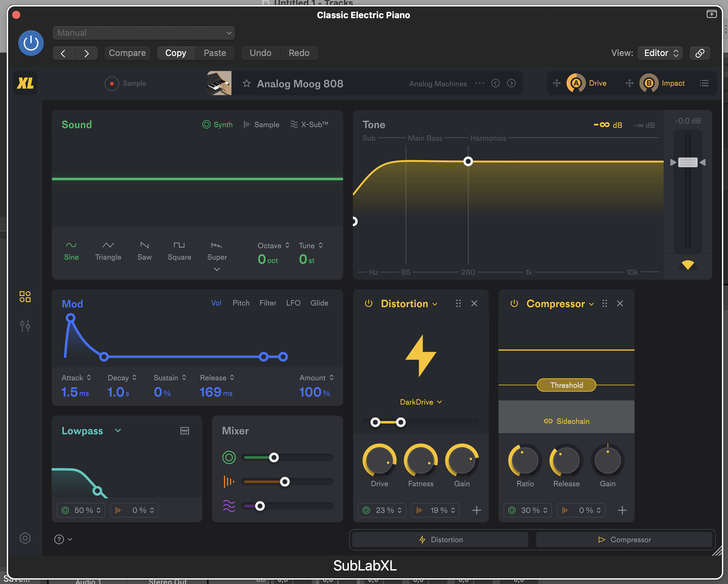Click the Octave stepper arrows
This screenshot has width=728, height=584.
point(287,245)
